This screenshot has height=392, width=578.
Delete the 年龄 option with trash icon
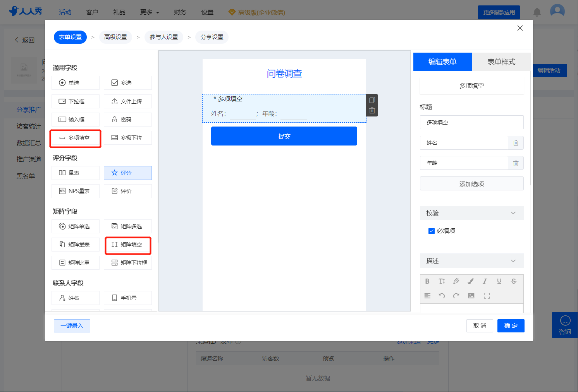tap(516, 163)
